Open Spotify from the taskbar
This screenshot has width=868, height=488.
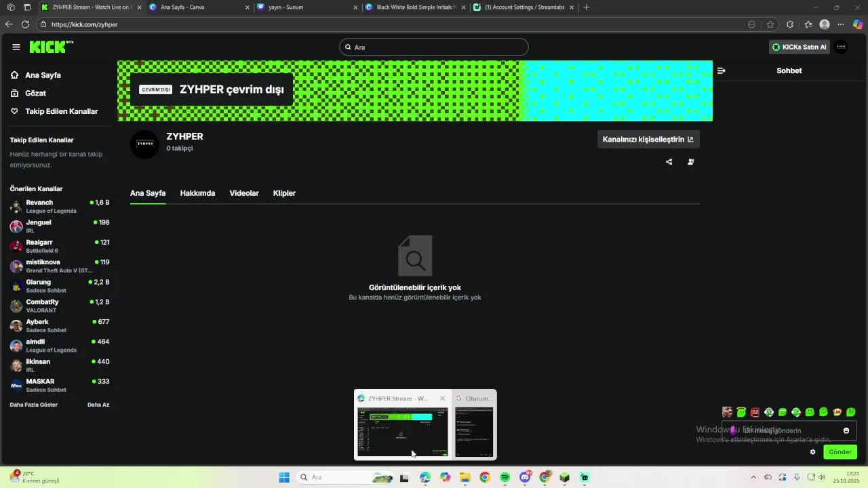[505, 477]
